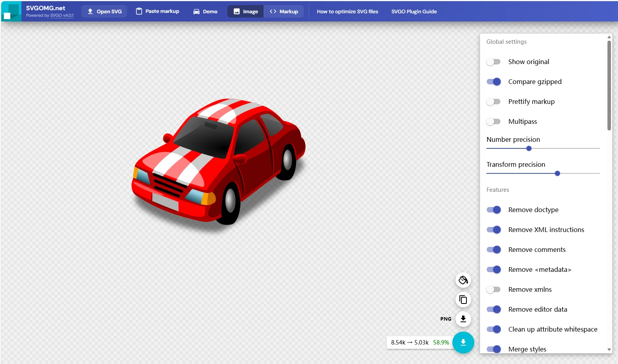Toggle off Remove XML instructions

point(494,230)
